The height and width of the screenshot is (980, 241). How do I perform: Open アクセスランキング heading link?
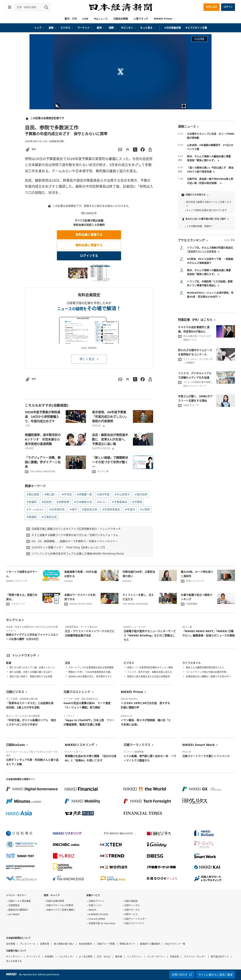(193, 240)
